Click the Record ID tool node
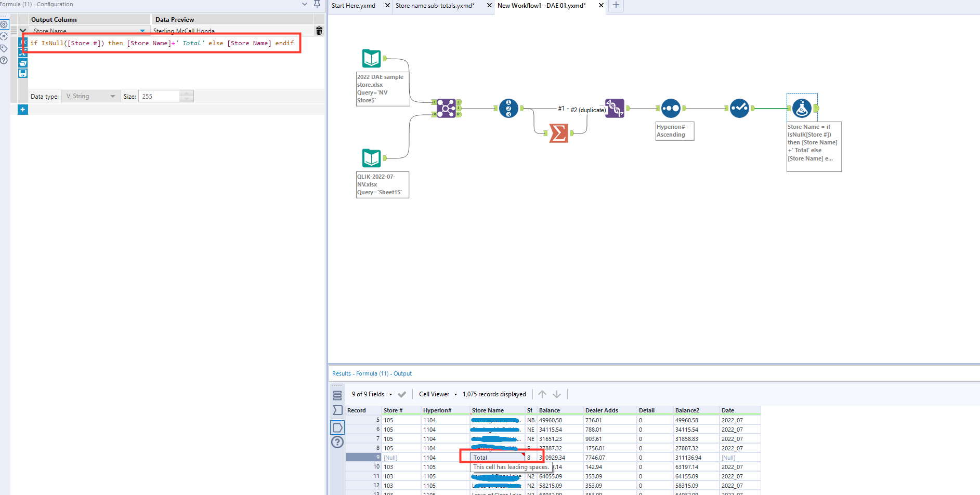The width and height of the screenshot is (980, 495). [x=508, y=108]
